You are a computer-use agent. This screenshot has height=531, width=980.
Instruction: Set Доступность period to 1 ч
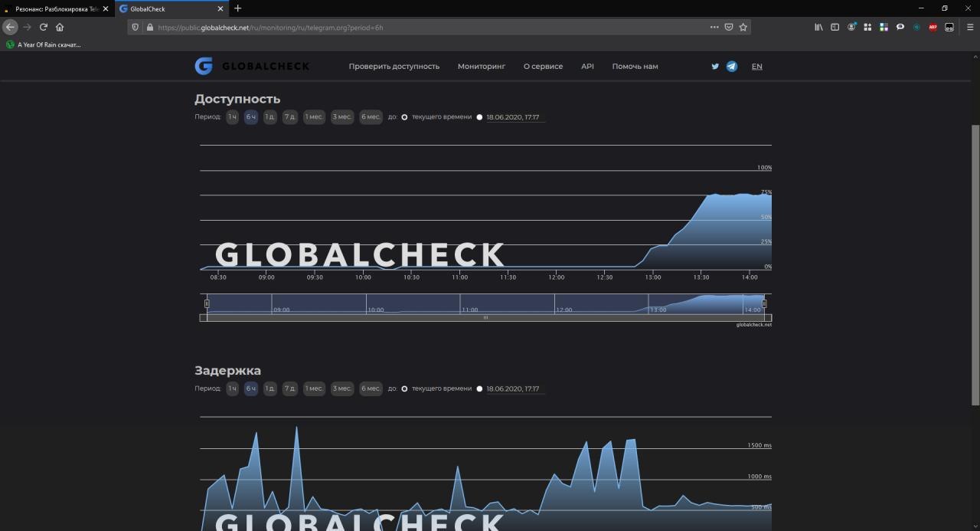[x=232, y=117]
